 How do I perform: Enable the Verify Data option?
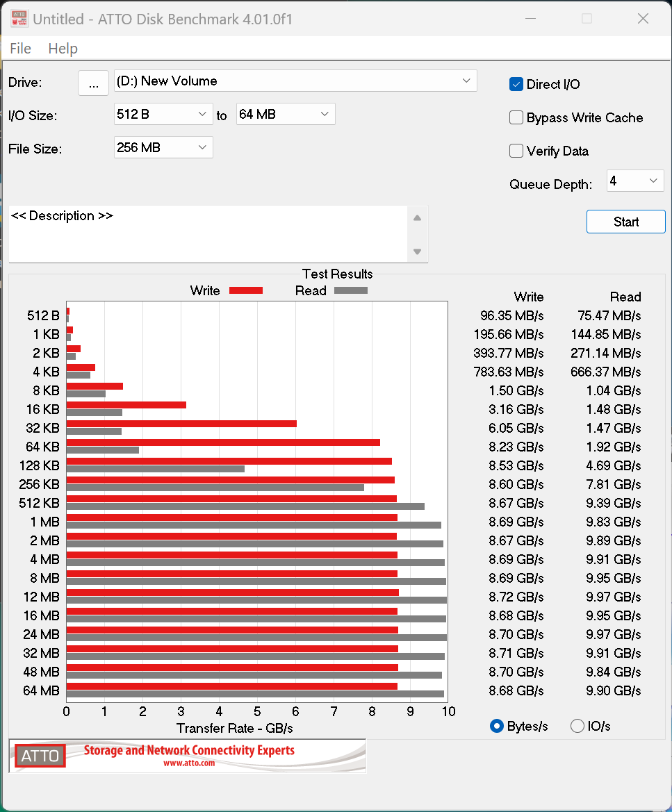tap(516, 151)
